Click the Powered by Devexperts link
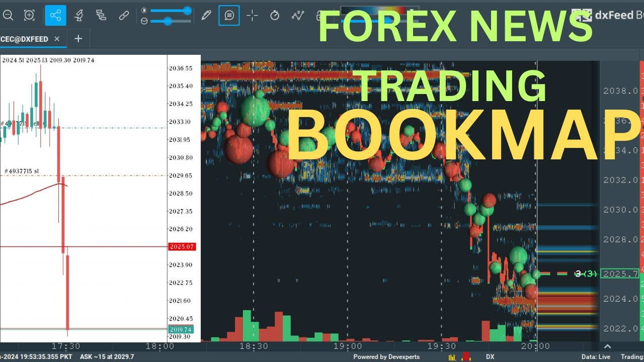Screen dimensions: 644x362 pyautogui.click(x=386, y=357)
